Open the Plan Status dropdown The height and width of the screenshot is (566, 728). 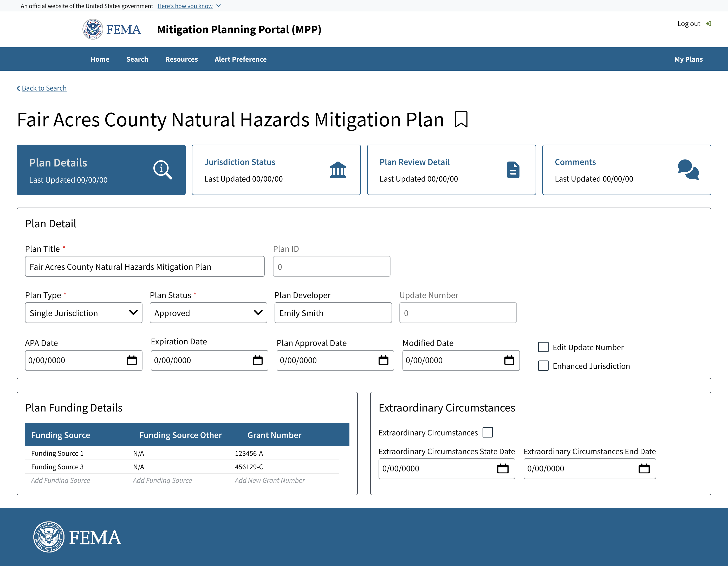208,313
